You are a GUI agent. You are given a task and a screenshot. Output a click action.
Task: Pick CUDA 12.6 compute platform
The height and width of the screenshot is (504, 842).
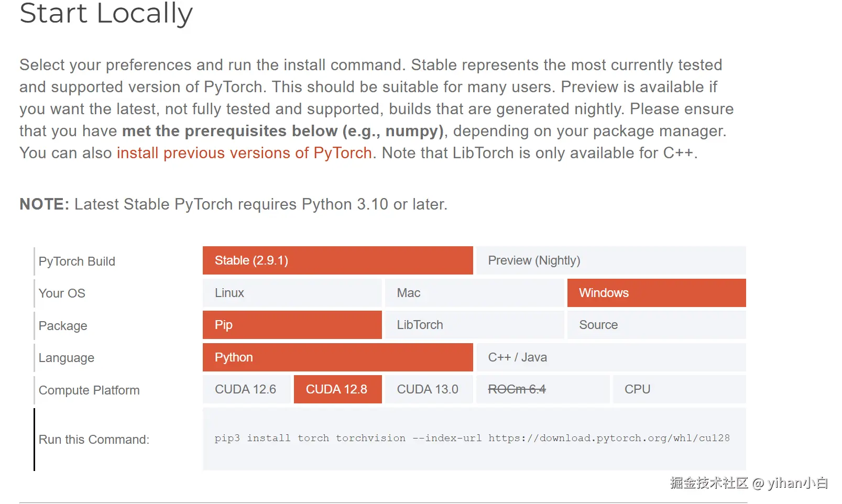246,389
